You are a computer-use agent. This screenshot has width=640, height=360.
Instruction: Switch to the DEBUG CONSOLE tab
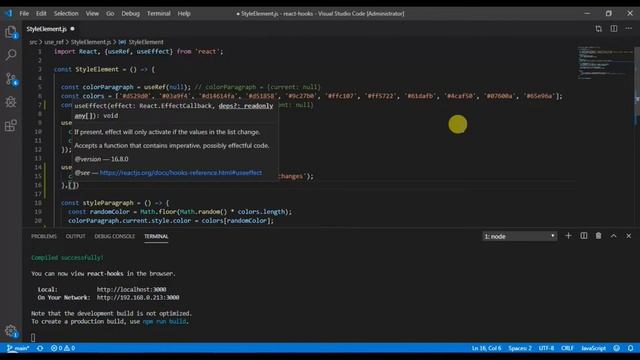(115, 236)
